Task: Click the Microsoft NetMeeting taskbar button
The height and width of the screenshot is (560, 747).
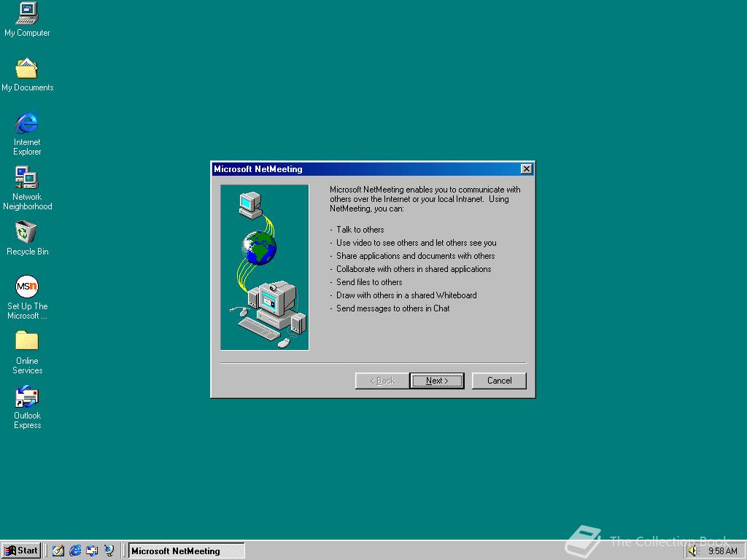Action: (x=186, y=551)
